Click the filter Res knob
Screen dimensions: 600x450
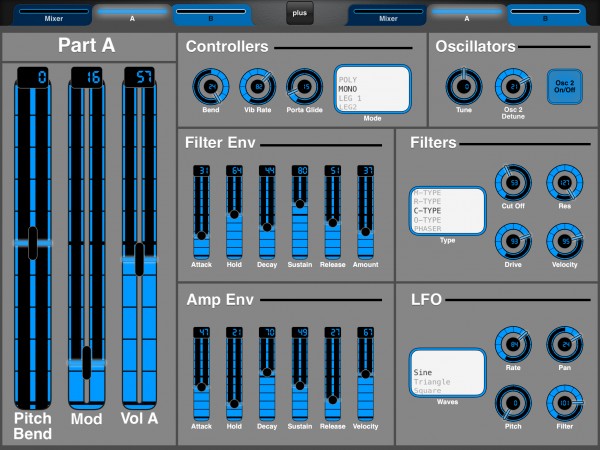565,183
